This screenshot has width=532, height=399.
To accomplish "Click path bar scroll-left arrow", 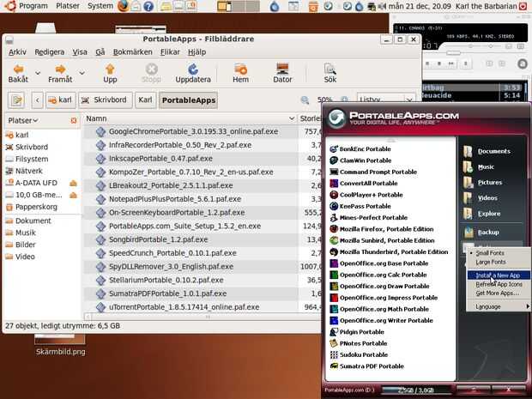I will click(37, 100).
